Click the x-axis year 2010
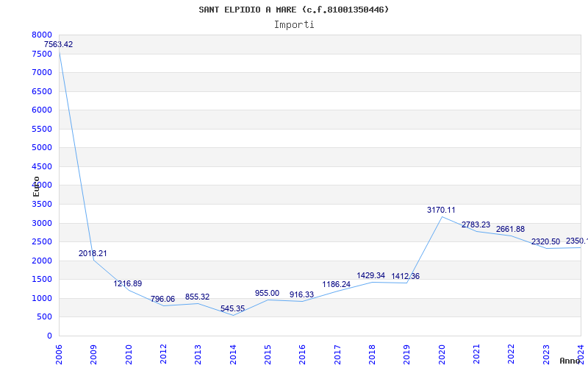The image size is (588, 368). click(x=129, y=355)
